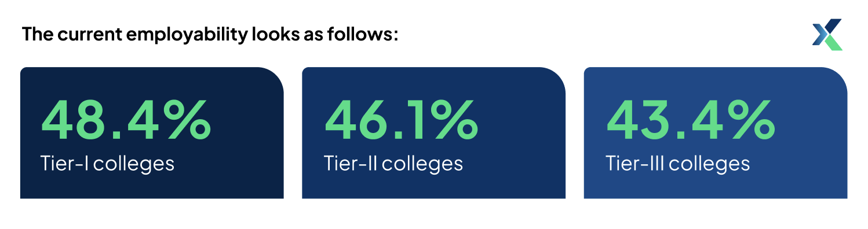
Task: Click the word 'colleges' beneath 48.4%
Action: (x=134, y=164)
